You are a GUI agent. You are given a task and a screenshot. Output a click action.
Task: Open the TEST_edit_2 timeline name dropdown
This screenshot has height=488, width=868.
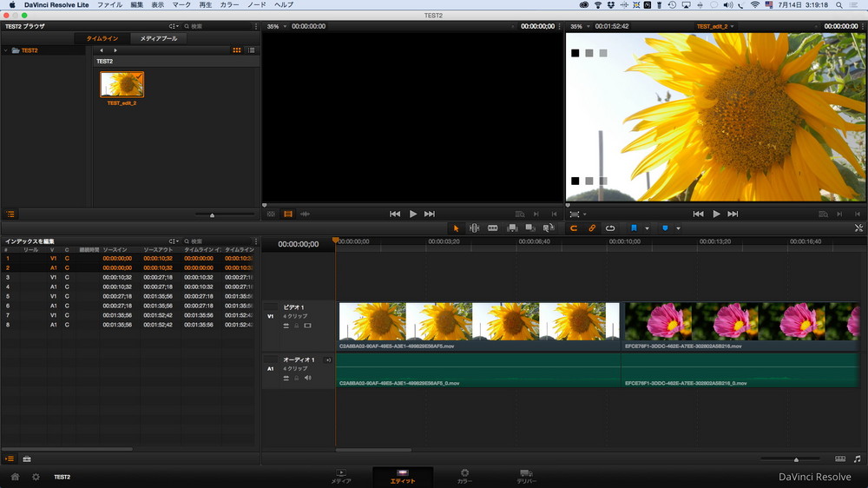714,26
